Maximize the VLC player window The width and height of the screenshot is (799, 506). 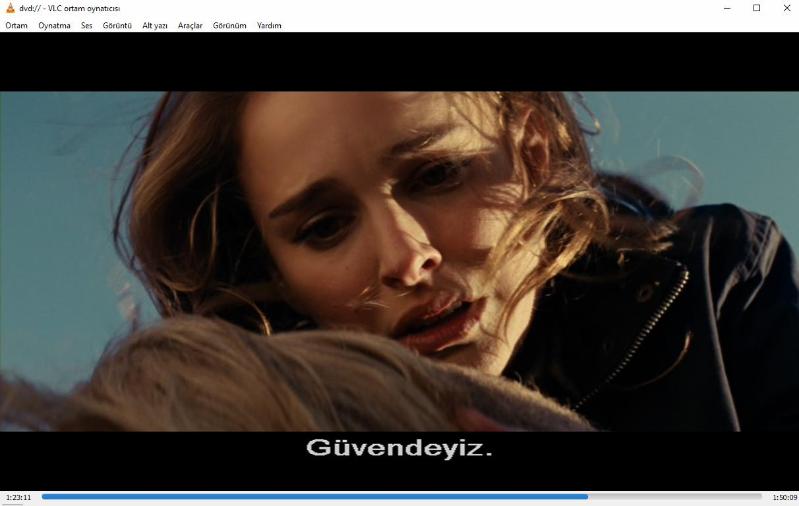(756, 8)
